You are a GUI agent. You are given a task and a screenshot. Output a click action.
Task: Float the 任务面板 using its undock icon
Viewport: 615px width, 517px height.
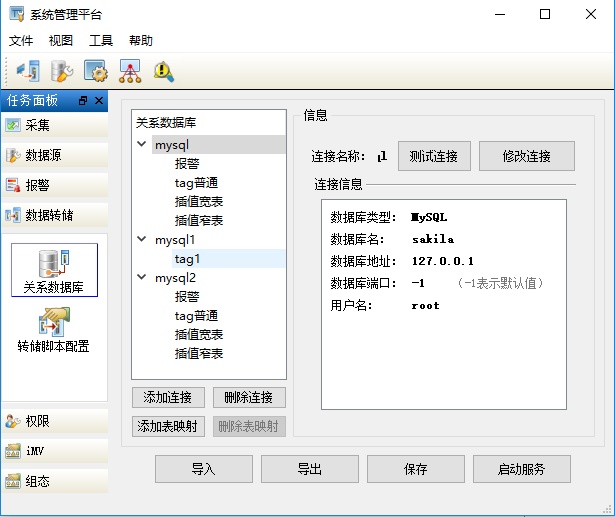coord(83,101)
